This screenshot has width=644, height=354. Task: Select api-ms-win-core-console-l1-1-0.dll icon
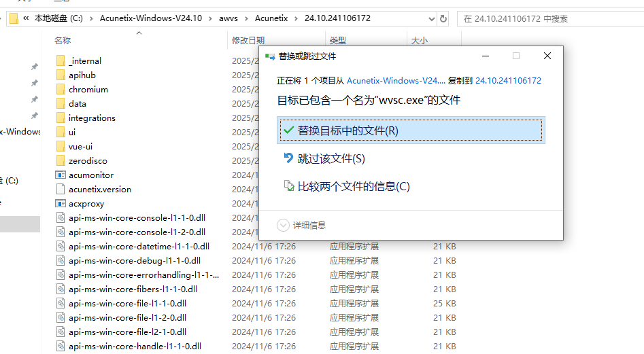pyautogui.click(x=61, y=218)
